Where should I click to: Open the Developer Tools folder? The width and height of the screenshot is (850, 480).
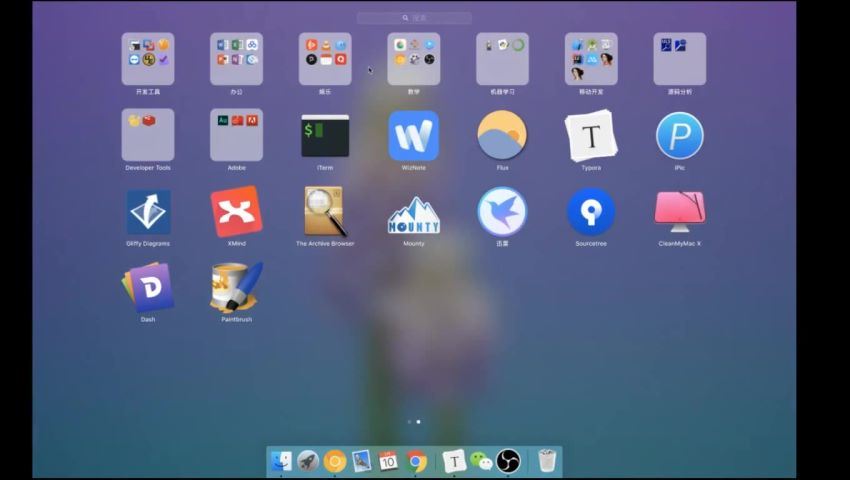click(148, 135)
